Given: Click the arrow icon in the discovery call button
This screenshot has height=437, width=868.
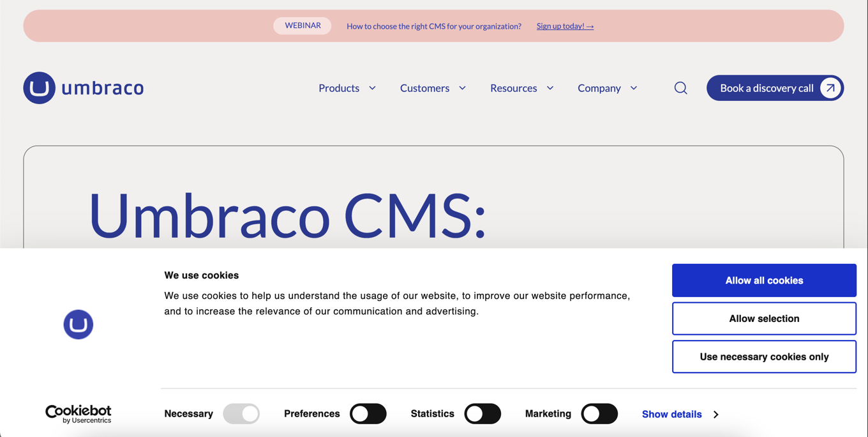Looking at the screenshot, I should tap(830, 88).
